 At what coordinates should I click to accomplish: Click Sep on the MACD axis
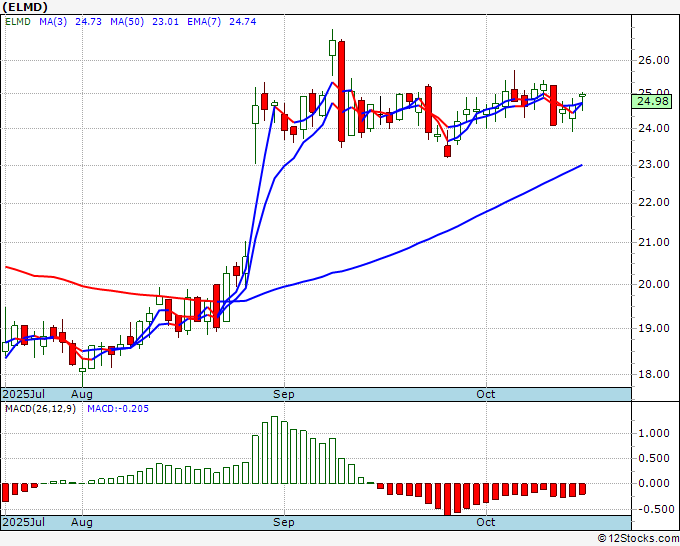[284, 522]
